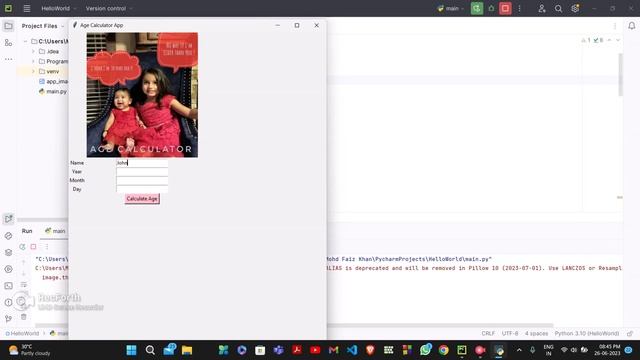Click the Calculate Age button
Screen dimensions: 640x360
coord(142,199)
